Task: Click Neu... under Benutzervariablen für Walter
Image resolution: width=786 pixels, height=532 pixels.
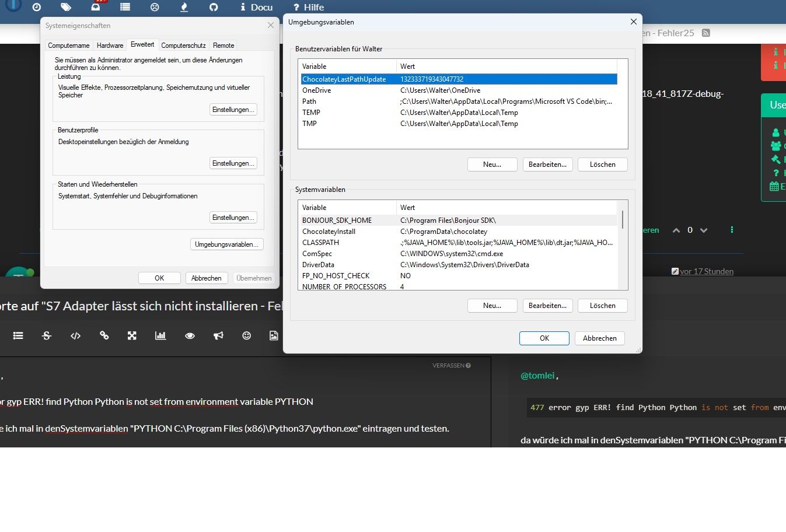Action: [x=492, y=164]
